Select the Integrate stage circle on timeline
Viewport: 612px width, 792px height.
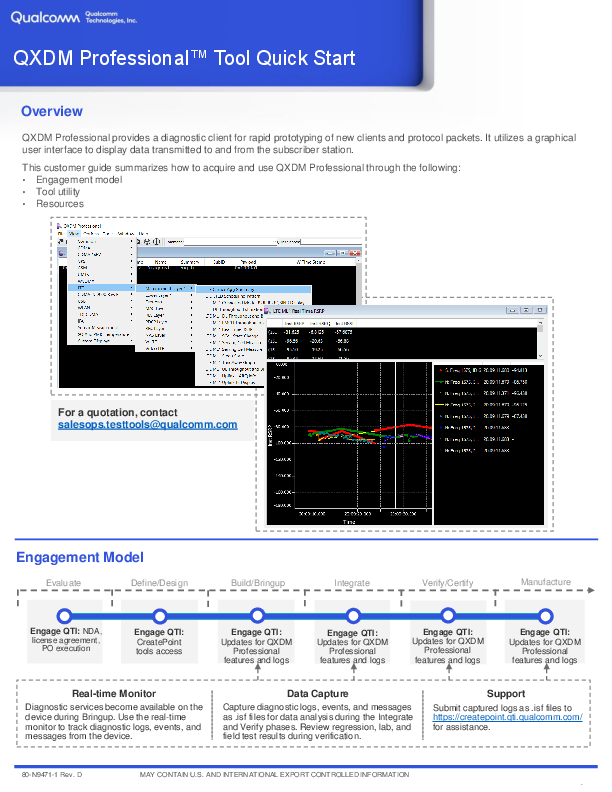[x=353, y=616]
